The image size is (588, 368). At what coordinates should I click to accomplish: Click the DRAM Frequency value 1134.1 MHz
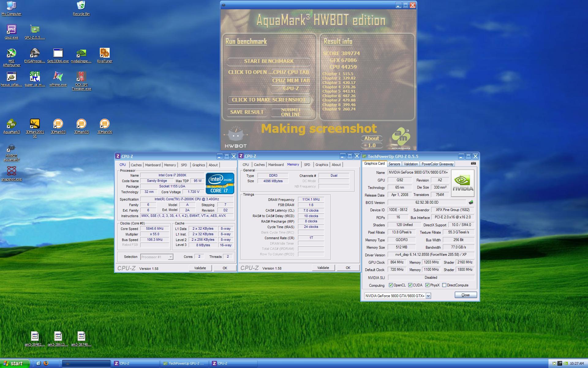click(311, 200)
